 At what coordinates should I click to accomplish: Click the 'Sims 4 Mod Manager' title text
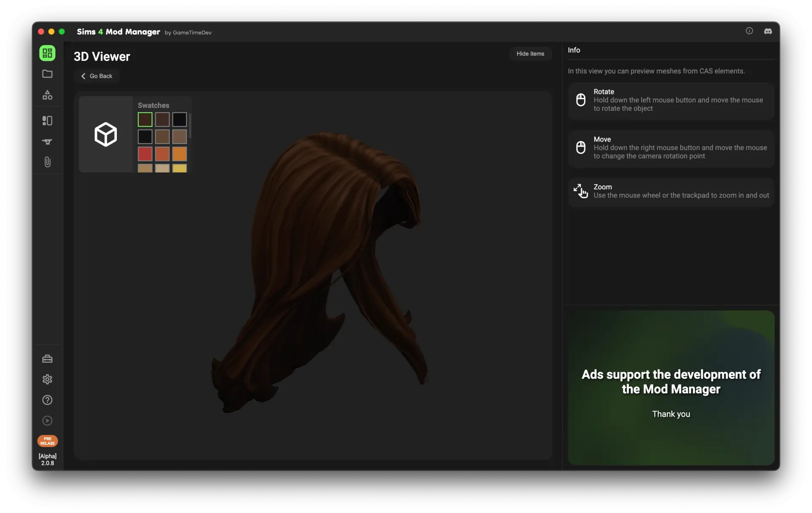point(118,32)
